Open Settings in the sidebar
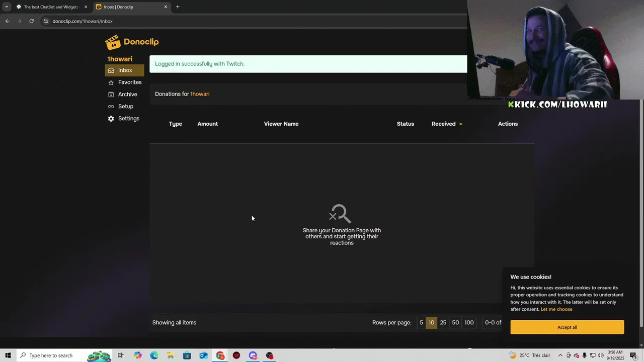 [124, 119]
